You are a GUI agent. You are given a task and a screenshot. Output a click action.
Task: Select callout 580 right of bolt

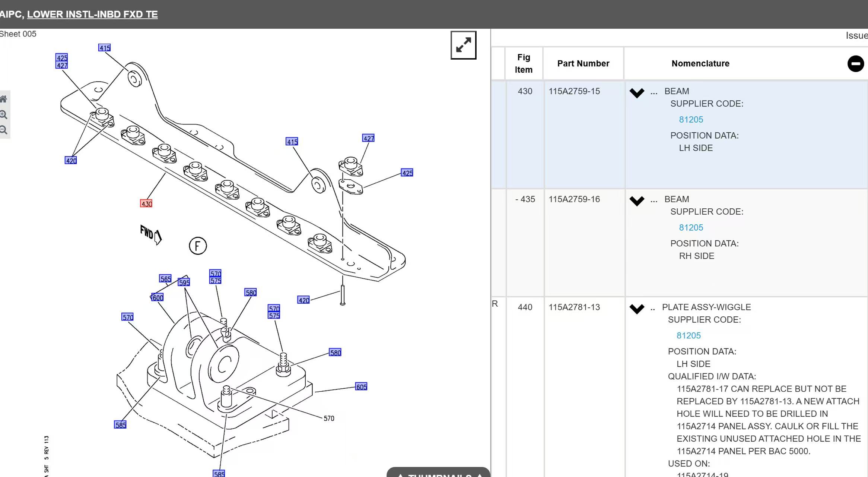[335, 353]
